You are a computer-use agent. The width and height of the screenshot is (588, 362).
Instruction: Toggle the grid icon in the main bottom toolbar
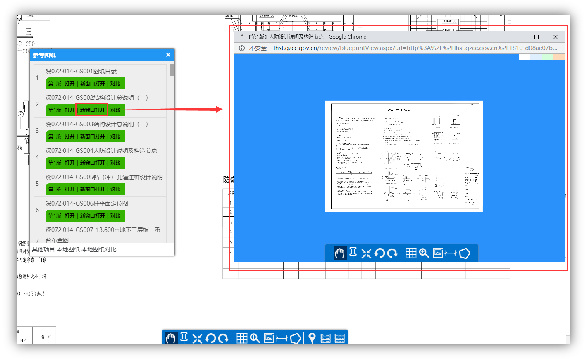[242, 338]
